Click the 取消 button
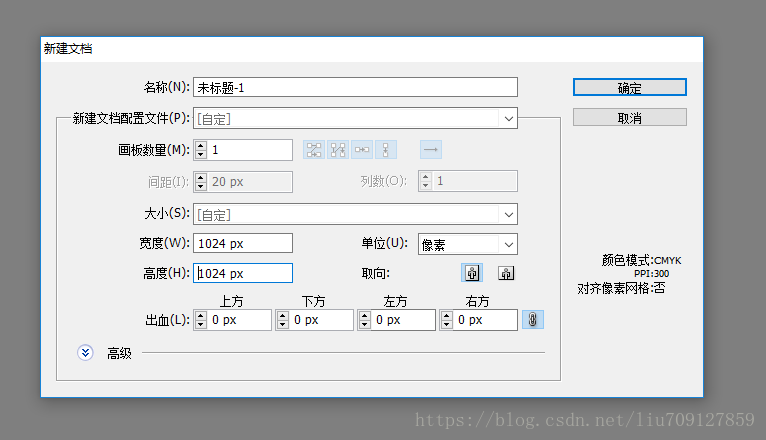 [x=630, y=118]
